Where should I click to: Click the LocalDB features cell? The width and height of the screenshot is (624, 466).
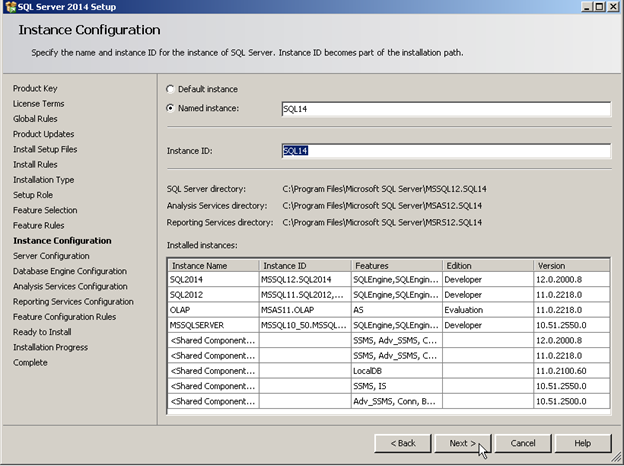397,371
